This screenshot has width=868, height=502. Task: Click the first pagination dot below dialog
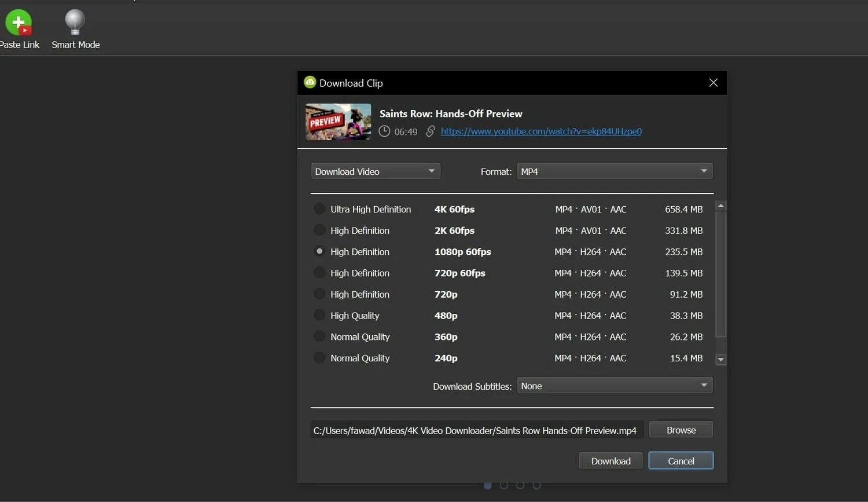coord(488,485)
